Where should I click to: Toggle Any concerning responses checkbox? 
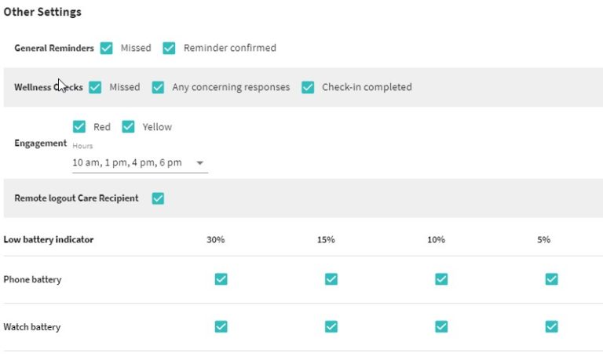(x=158, y=87)
